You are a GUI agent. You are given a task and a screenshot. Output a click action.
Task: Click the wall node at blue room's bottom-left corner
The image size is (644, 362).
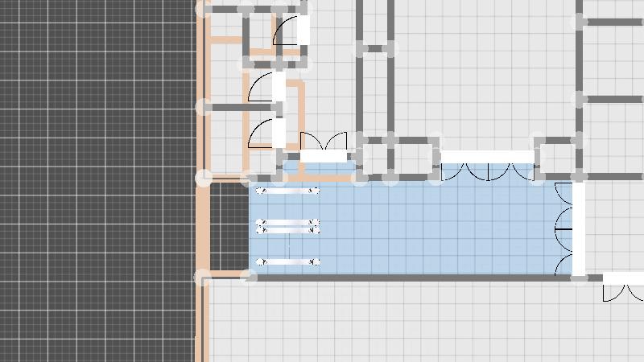click(x=249, y=278)
